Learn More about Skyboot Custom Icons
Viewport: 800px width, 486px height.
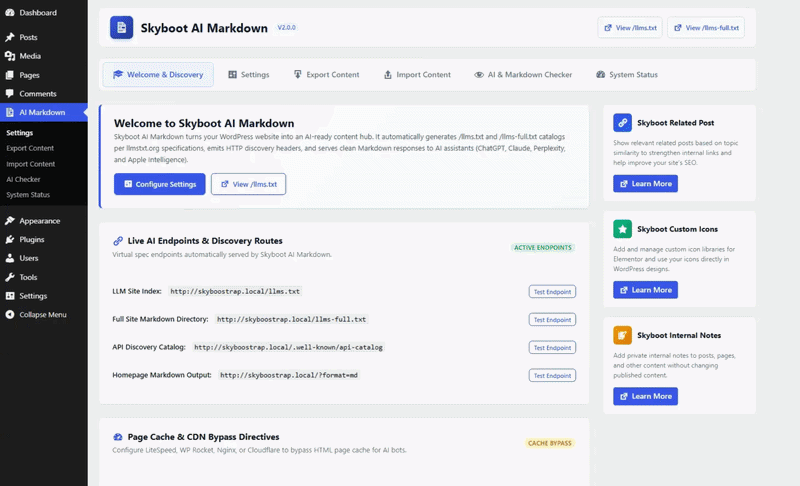click(x=645, y=290)
